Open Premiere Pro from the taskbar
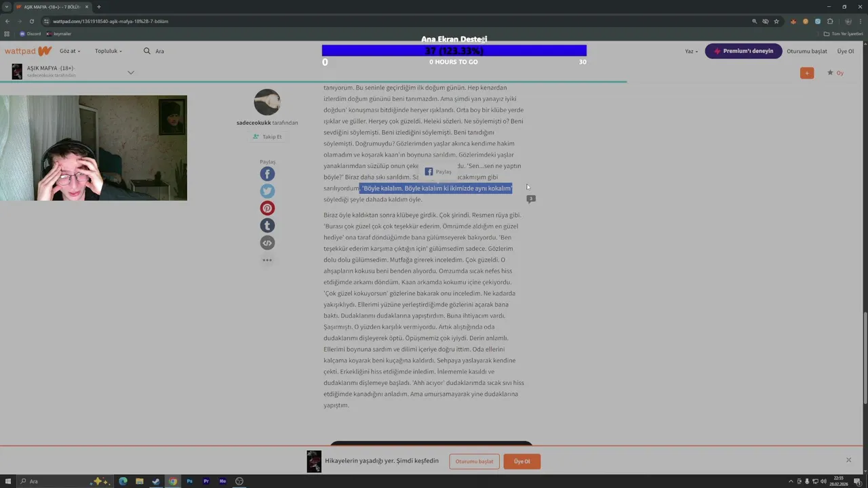The width and height of the screenshot is (868, 488). (x=206, y=481)
